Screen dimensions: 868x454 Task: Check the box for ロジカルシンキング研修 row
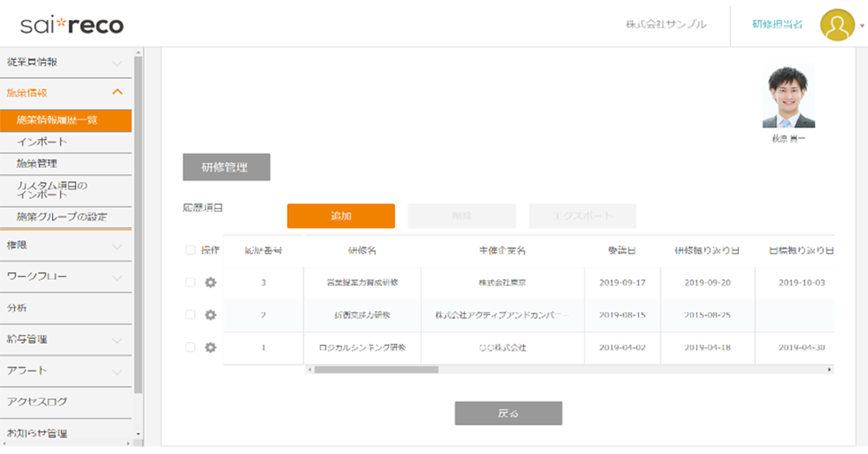pyautogui.click(x=190, y=347)
